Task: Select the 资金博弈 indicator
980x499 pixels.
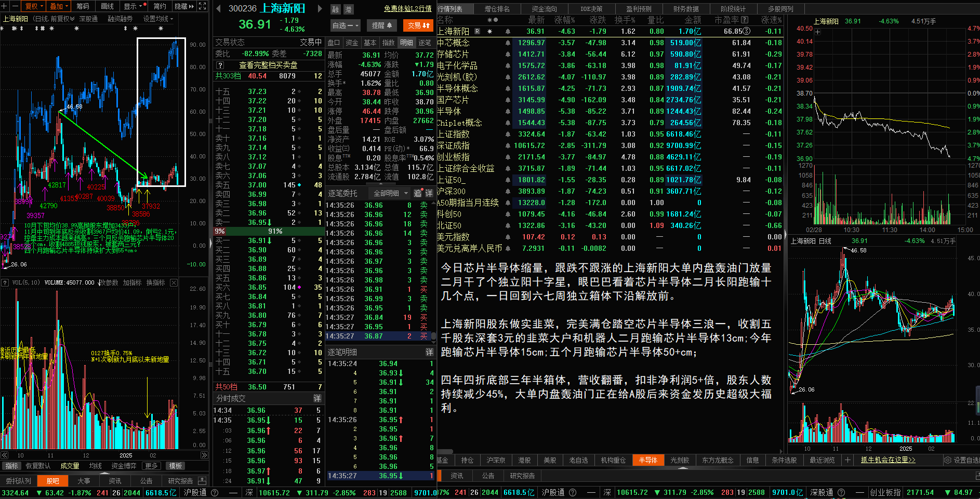Action: coord(124,466)
